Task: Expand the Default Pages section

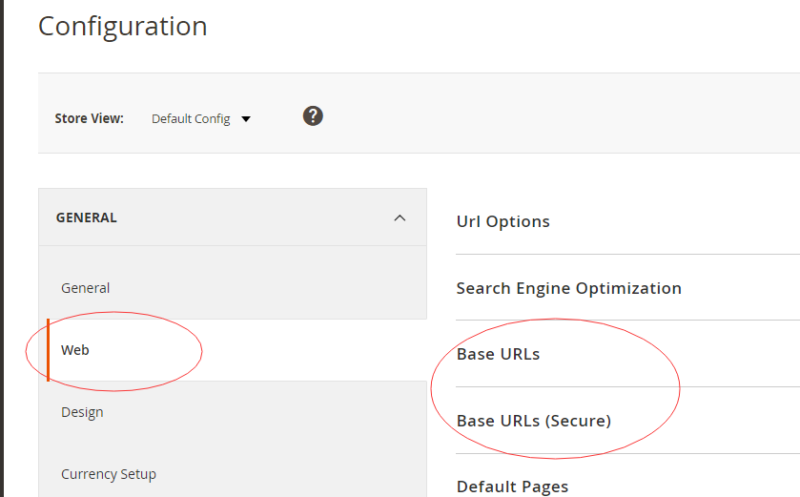Action: pos(512,487)
